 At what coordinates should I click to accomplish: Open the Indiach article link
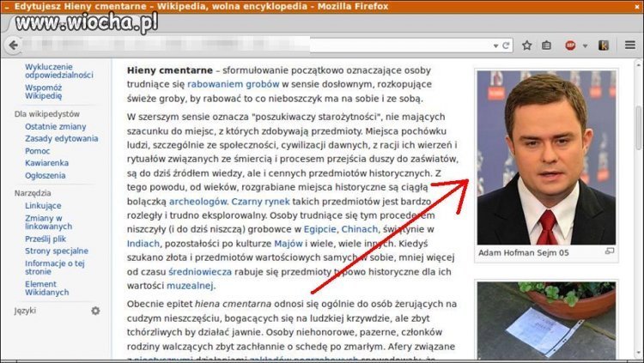click(x=143, y=244)
